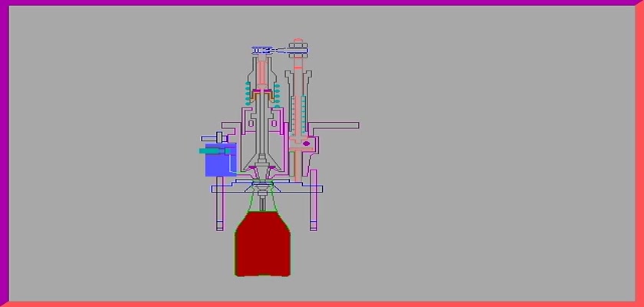Click the bolt above the blue block
The width and height of the screenshot is (644, 307).
[x=215, y=138]
